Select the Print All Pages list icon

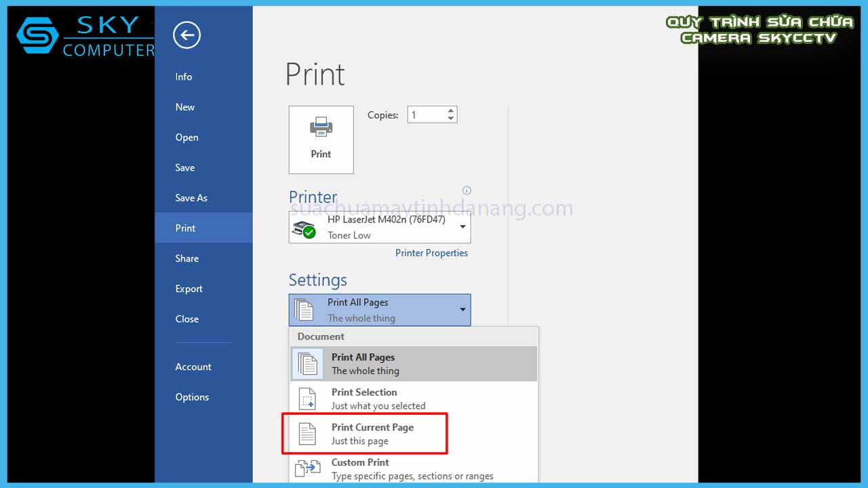[307, 364]
